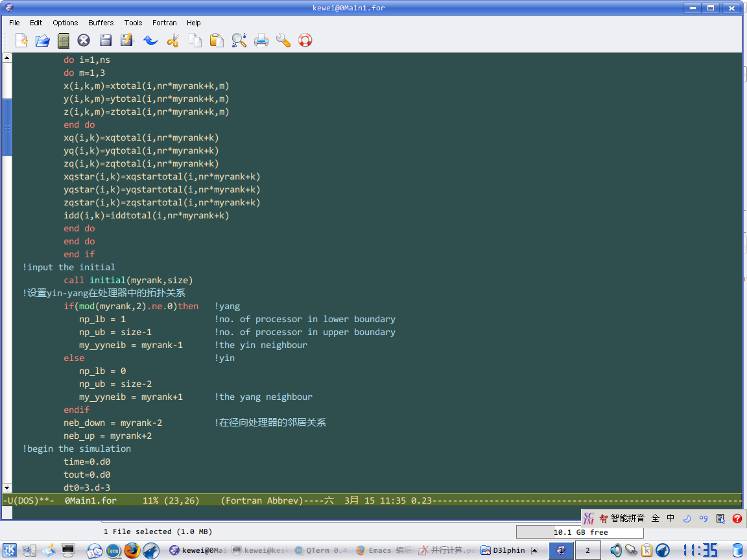Open preferences with the wrench icon
747x560 pixels.
283,40
